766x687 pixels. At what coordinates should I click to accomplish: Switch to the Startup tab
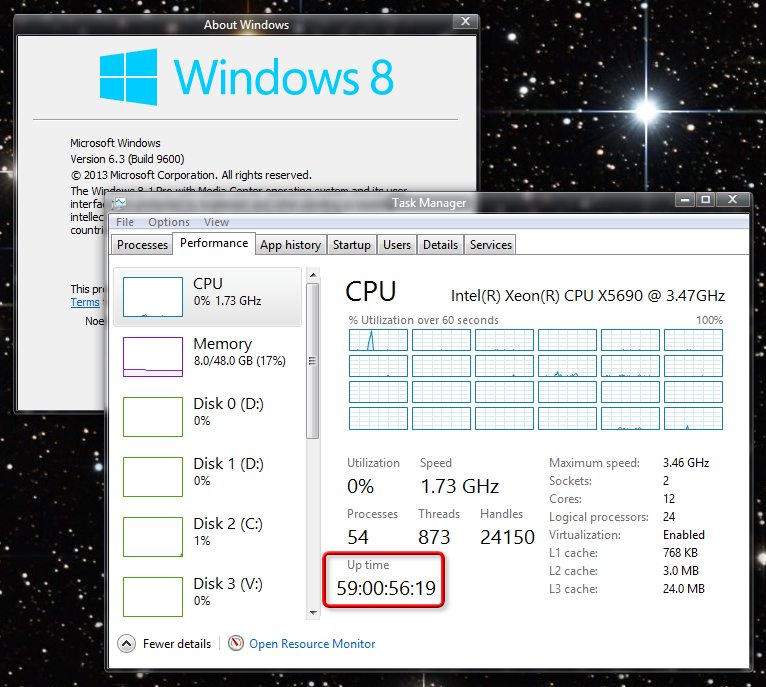point(351,245)
